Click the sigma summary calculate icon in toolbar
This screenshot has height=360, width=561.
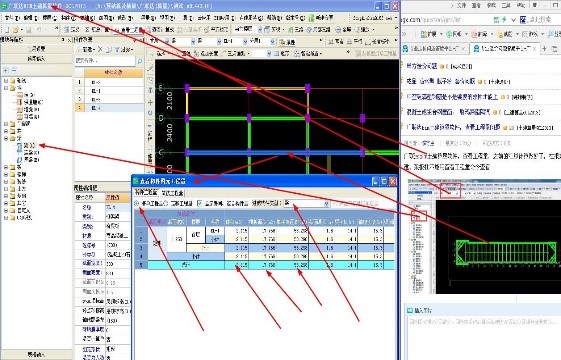[88, 29]
